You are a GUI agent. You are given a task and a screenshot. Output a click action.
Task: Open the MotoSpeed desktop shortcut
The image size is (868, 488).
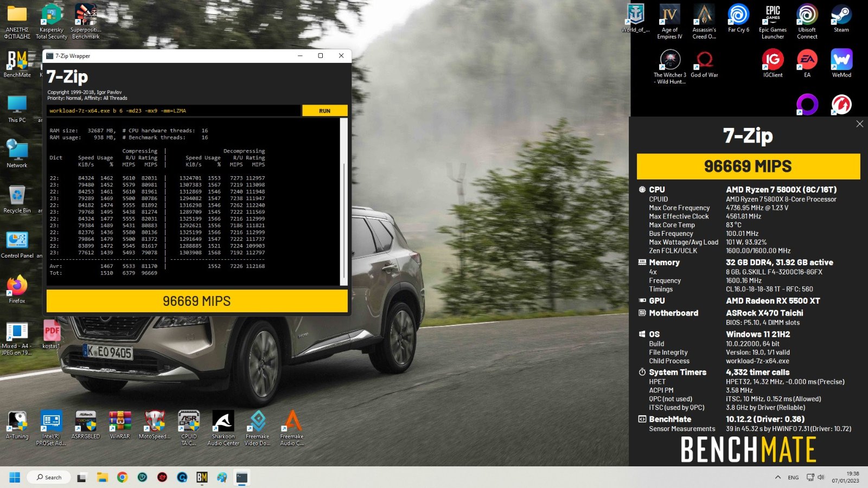point(155,425)
